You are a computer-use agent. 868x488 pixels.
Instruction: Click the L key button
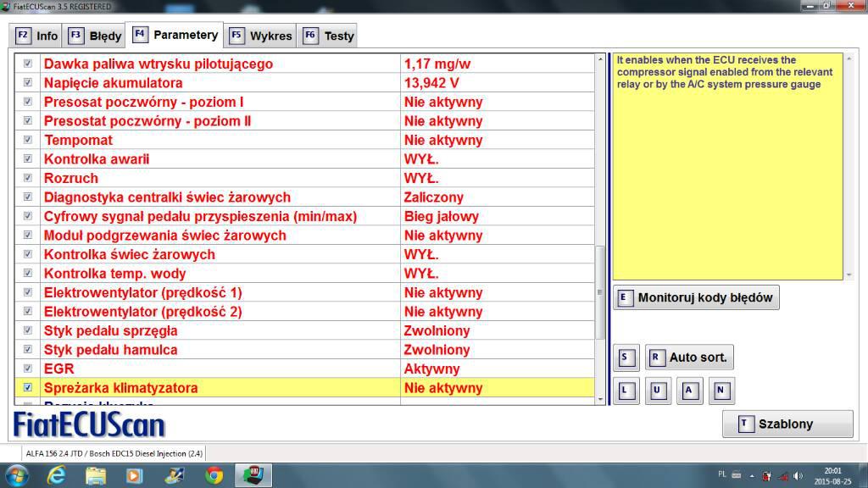(x=626, y=391)
